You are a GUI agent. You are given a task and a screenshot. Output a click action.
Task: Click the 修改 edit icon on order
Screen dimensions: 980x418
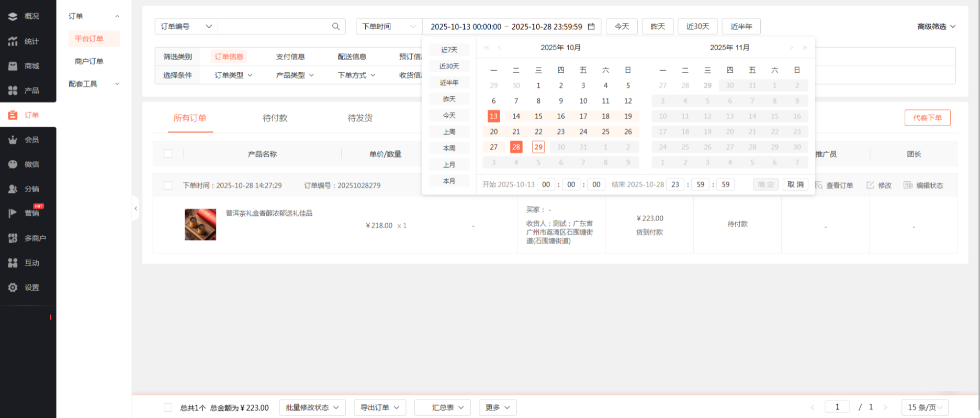pos(870,185)
